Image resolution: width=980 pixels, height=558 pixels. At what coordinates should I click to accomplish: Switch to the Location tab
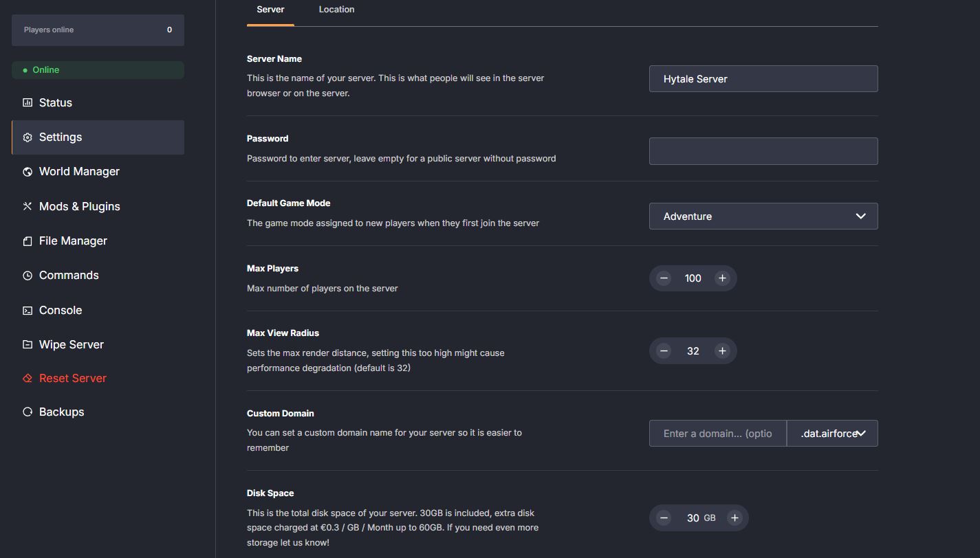[x=336, y=9]
